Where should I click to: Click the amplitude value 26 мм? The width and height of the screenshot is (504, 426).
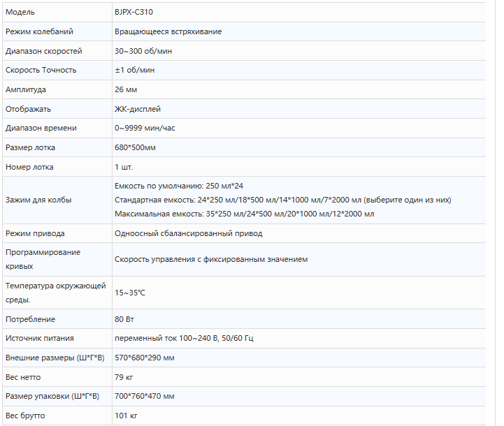coord(126,89)
